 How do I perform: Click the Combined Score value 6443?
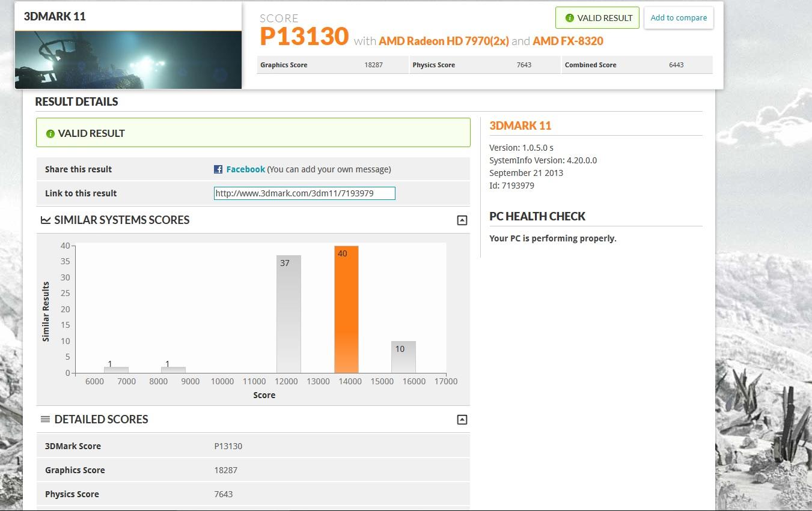click(x=676, y=65)
